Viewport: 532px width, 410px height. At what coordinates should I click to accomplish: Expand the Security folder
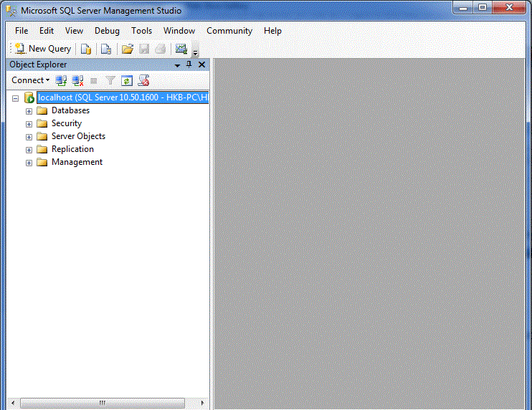point(29,124)
